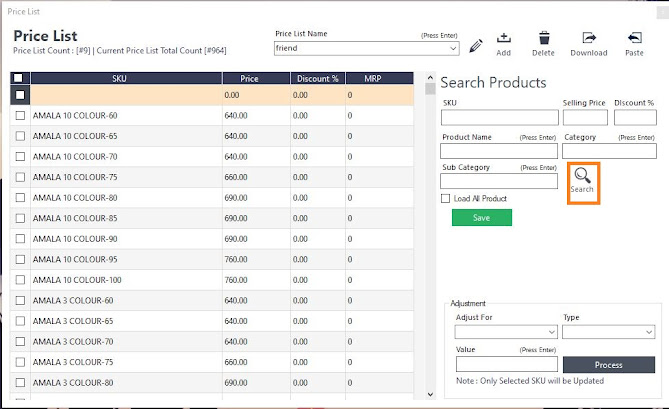Click the Download icon
Screen dimensions: 669x409
pos(588,38)
